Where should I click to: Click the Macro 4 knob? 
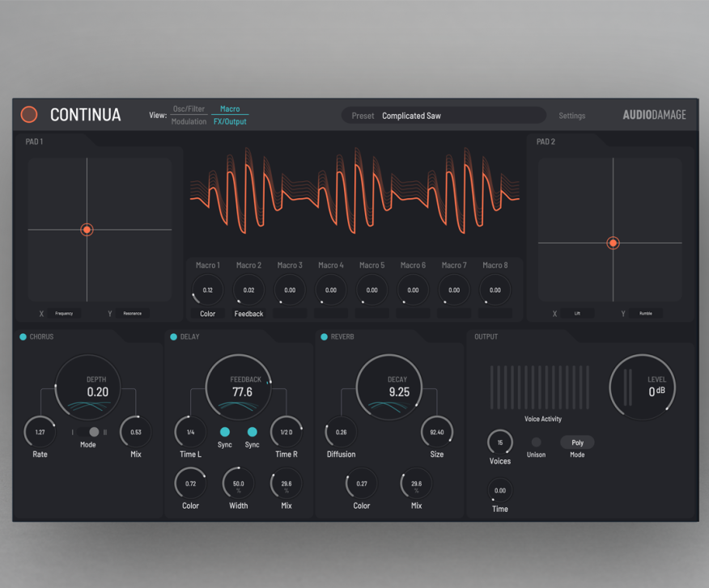[331, 290]
